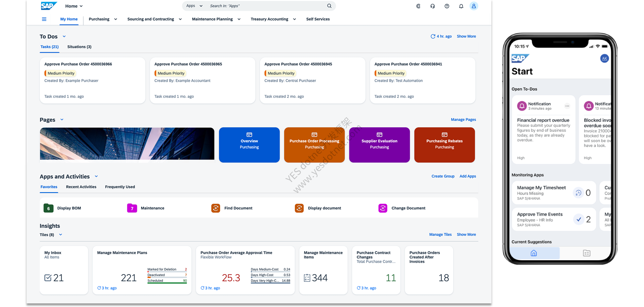Click the Manage Pages link
Image resolution: width=644 pixels, height=307 pixels.
pyautogui.click(x=463, y=120)
